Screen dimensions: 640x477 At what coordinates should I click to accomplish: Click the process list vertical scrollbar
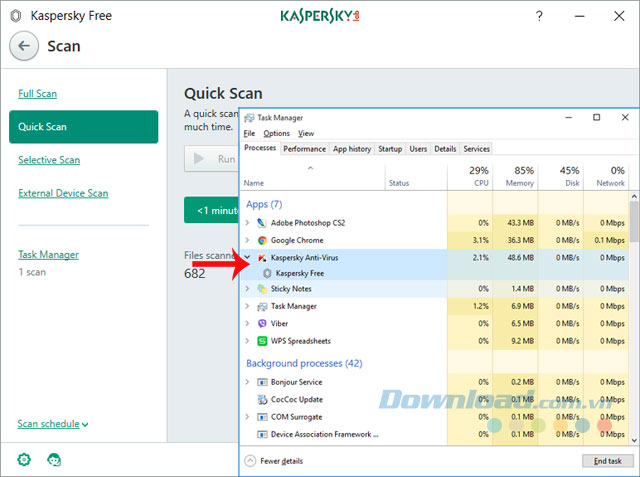click(634, 300)
